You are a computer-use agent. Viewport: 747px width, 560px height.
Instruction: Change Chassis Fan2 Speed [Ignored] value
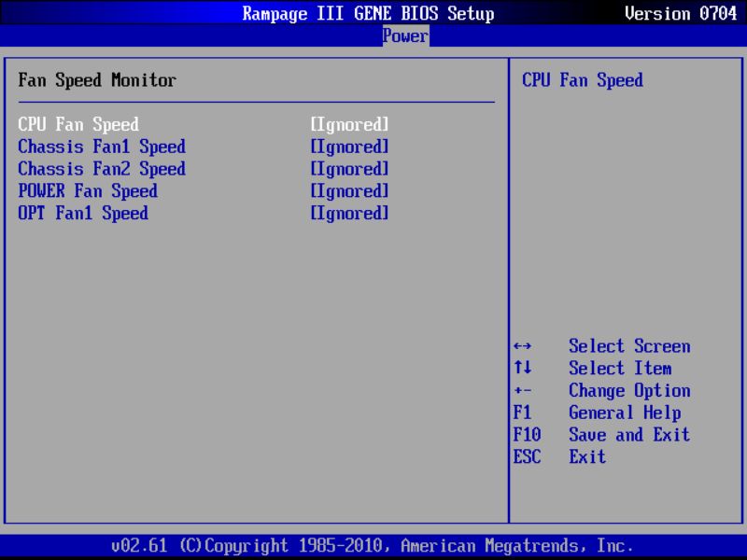point(349,169)
